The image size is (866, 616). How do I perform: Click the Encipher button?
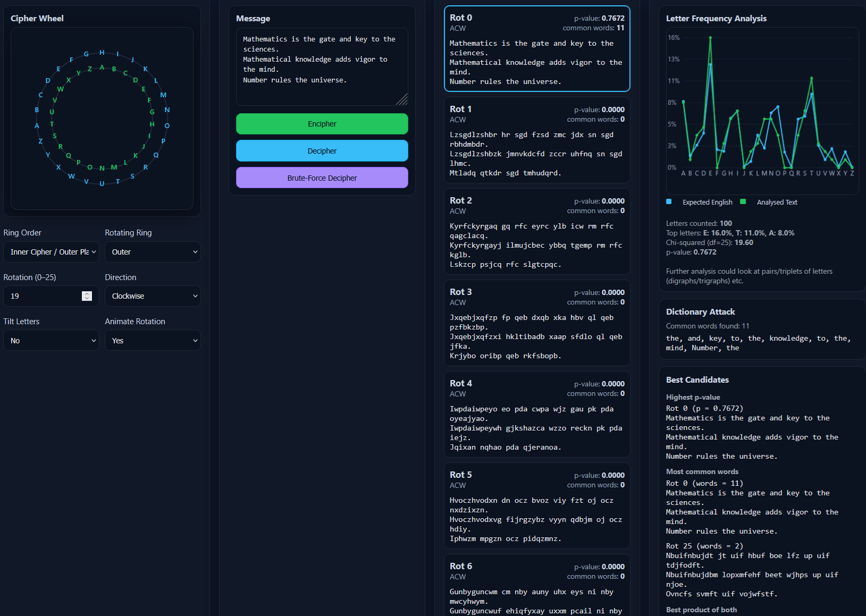tap(322, 124)
